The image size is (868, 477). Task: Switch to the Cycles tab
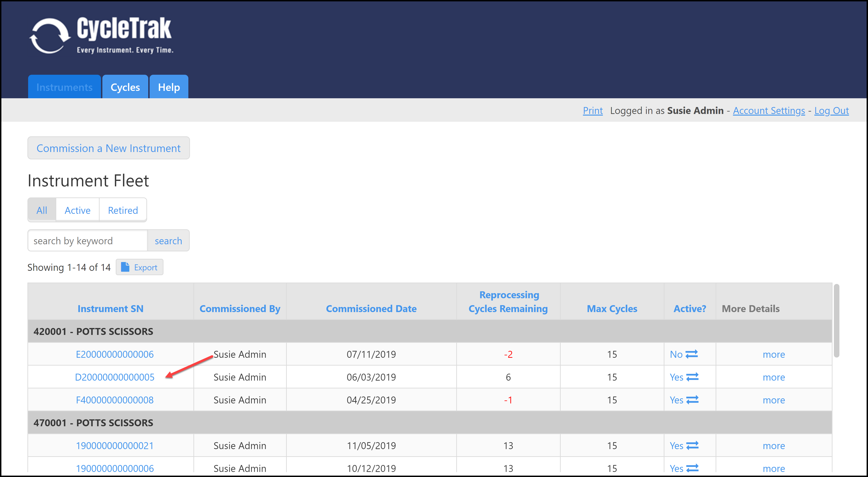[125, 87]
